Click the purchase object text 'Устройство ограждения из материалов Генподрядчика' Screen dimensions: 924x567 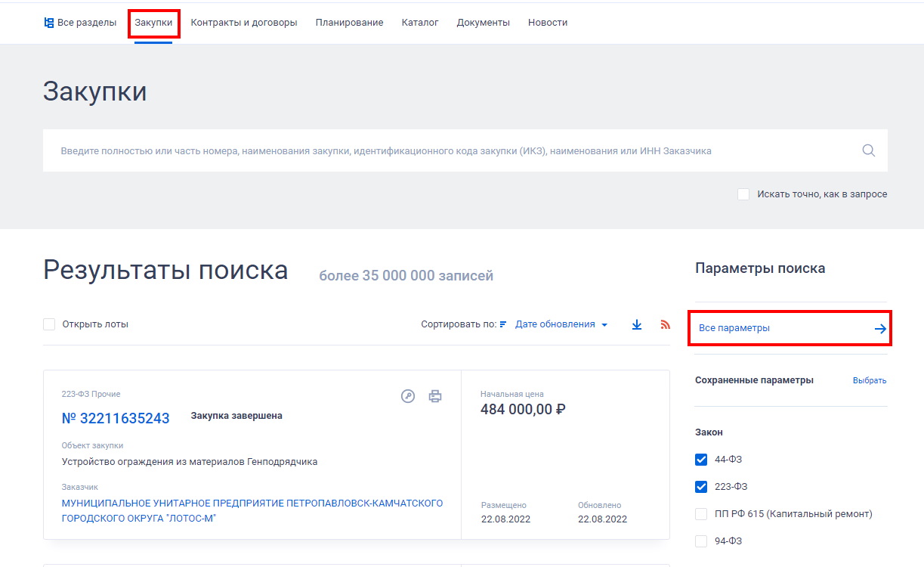click(x=190, y=462)
